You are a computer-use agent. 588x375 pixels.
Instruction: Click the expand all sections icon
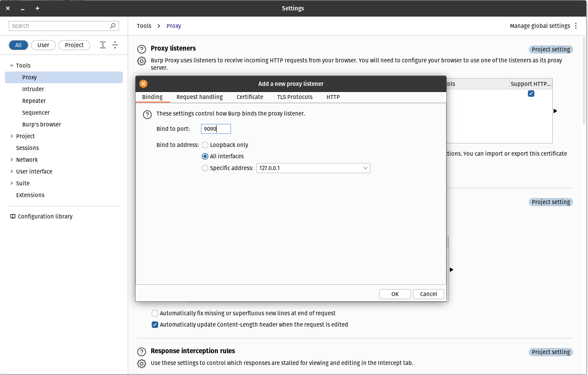103,45
